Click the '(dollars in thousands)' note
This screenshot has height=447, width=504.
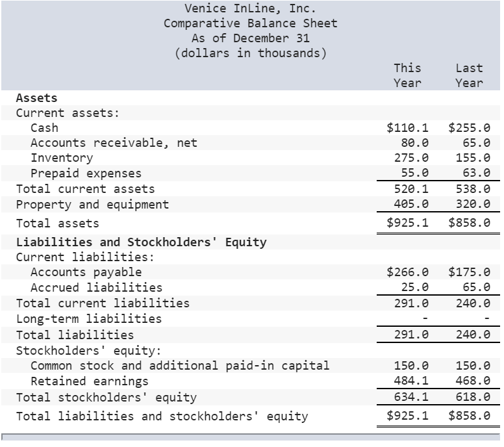click(251, 53)
